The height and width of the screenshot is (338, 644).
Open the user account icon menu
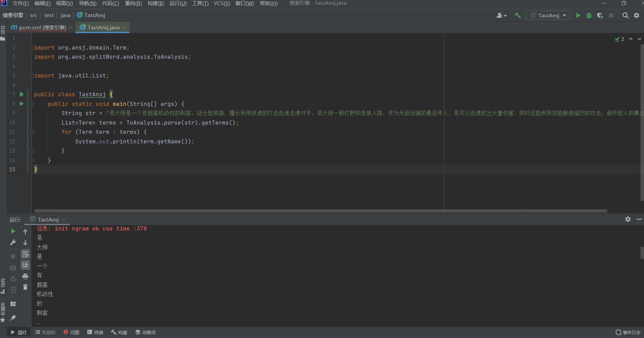coord(501,15)
